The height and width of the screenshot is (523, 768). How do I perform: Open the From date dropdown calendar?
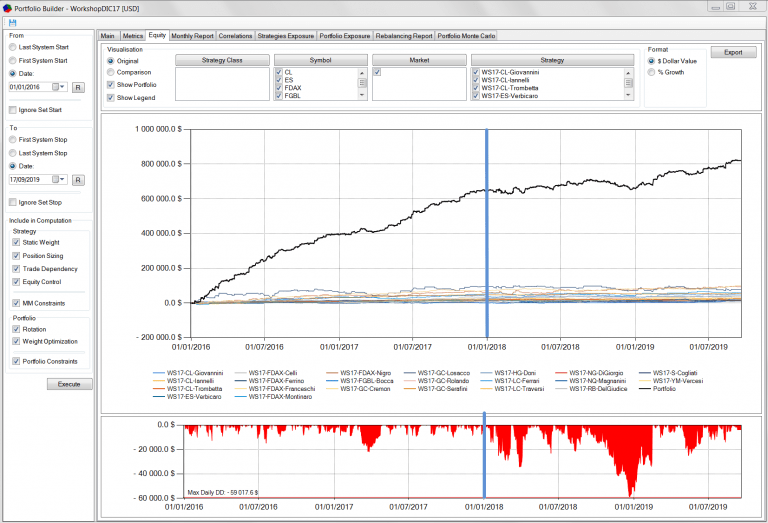tap(62, 88)
